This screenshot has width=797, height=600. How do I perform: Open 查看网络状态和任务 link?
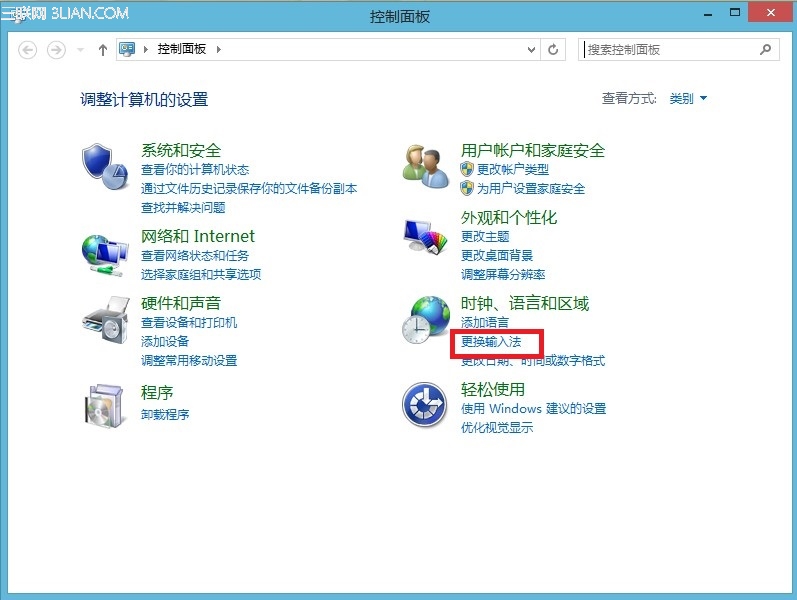[195, 256]
